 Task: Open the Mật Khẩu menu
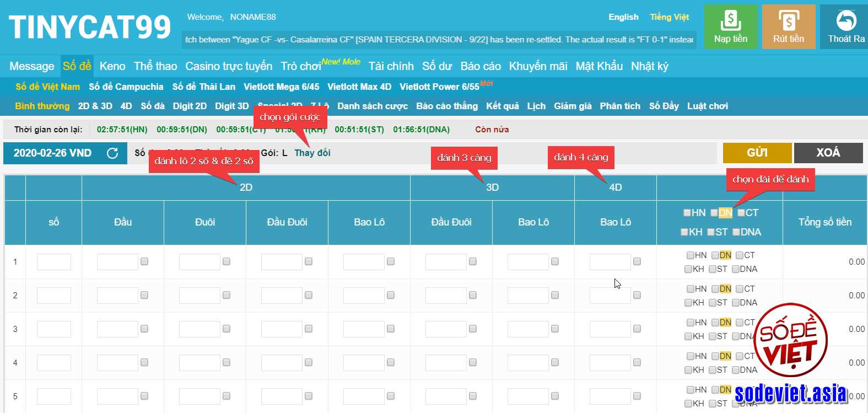pyautogui.click(x=599, y=66)
